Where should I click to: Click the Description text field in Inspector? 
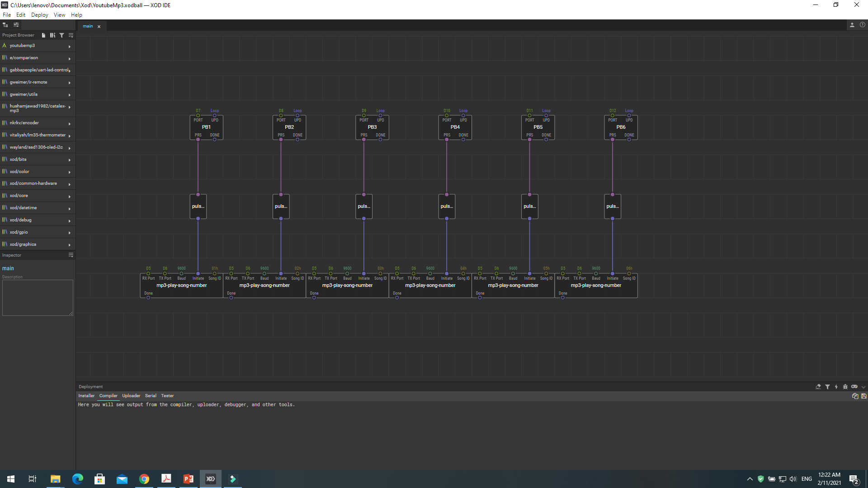click(x=38, y=297)
